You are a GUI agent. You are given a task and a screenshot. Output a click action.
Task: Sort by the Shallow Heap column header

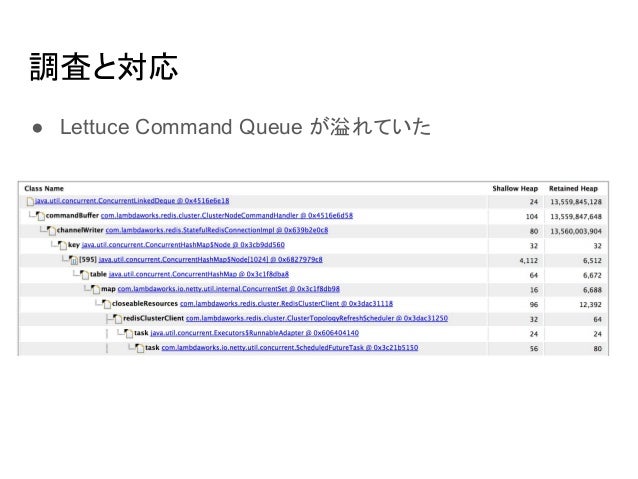pos(515,188)
